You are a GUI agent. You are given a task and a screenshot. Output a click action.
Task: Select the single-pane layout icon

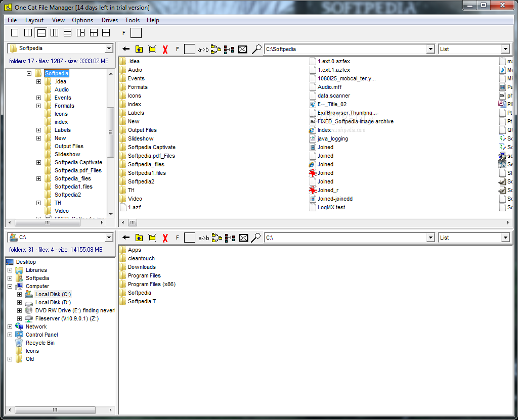pyautogui.click(x=15, y=33)
